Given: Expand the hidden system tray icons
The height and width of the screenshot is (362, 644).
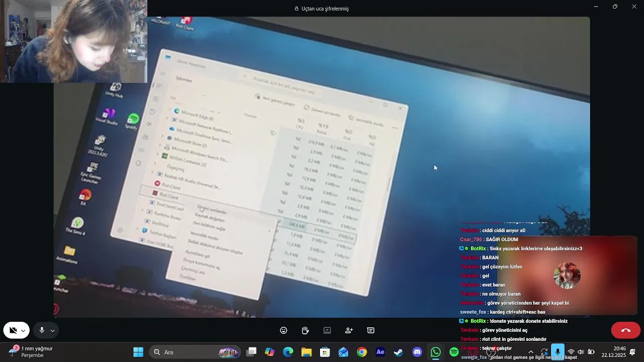Looking at the screenshot, I should click(x=531, y=352).
